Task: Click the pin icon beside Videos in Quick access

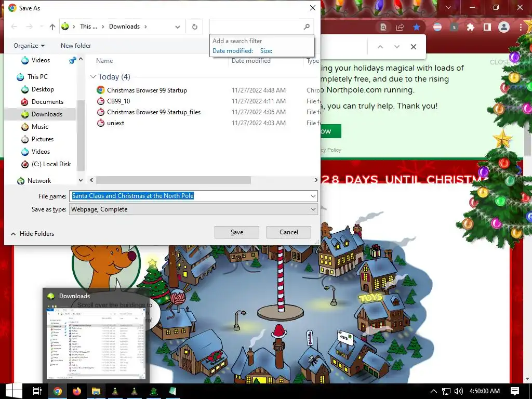Action: 72,60
